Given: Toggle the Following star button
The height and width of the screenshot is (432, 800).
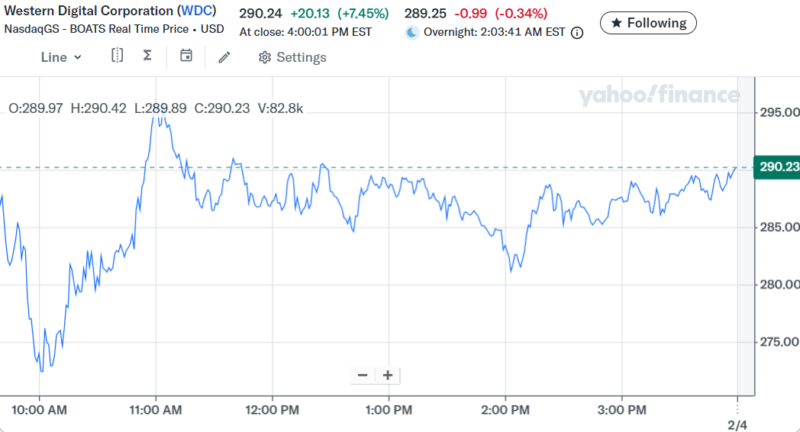Looking at the screenshot, I should [x=648, y=22].
